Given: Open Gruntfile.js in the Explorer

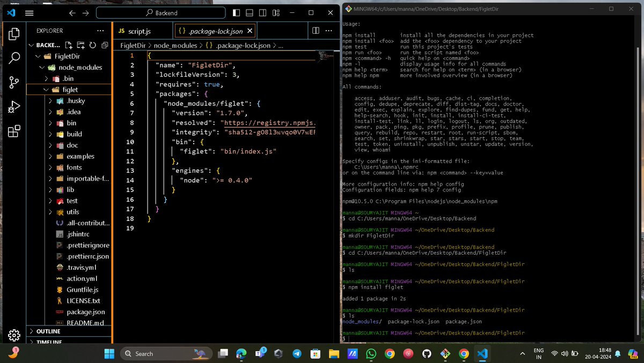Looking at the screenshot, I should point(82,290).
